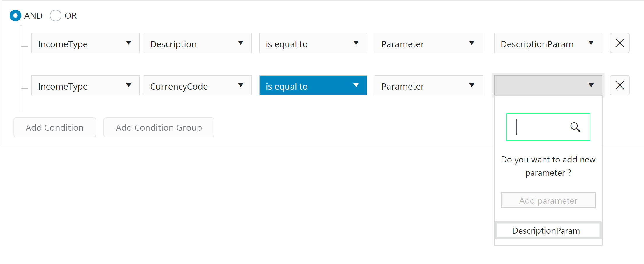Image resolution: width=644 pixels, height=264 pixels.
Task: Expand the second row Parameter type dropdown
Action: 429,85
